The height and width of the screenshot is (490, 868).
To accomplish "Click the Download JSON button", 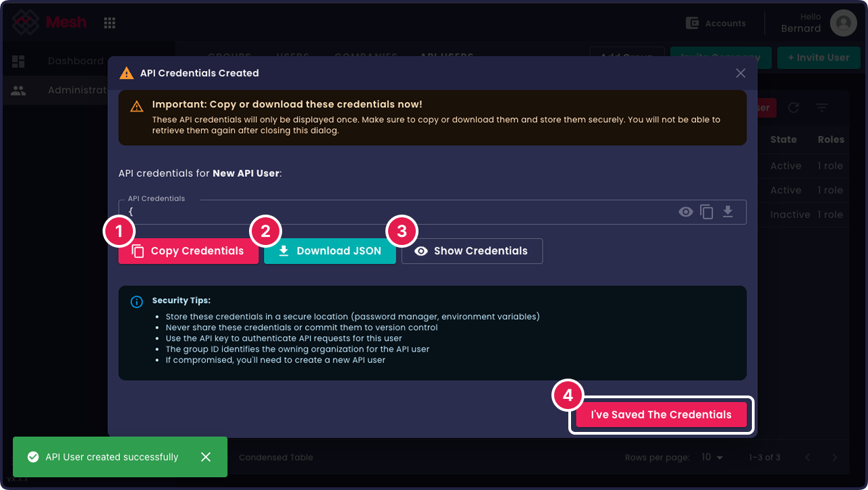I will click(x=330, y=250).
